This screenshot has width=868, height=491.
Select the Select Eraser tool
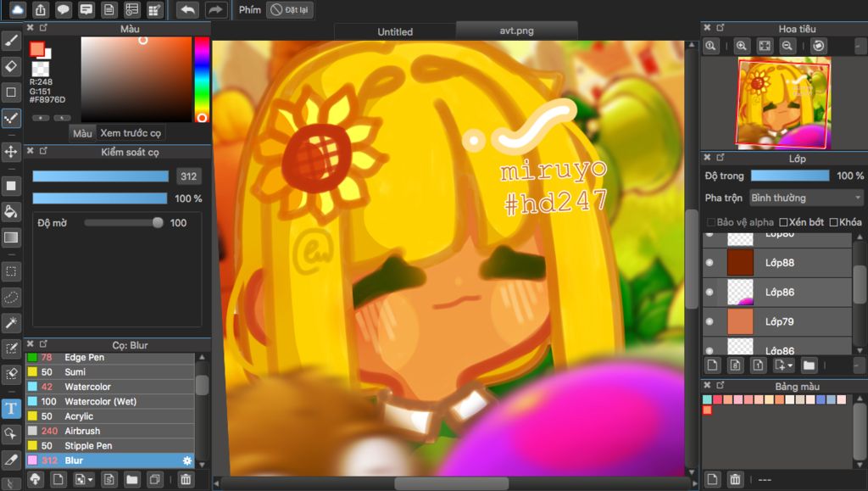[11, 374]
